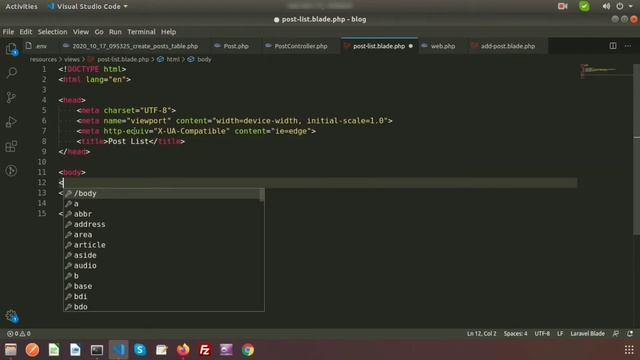Open the sixth activity bar icon below Extensions

pyautogui.click(x=11, y=171)
